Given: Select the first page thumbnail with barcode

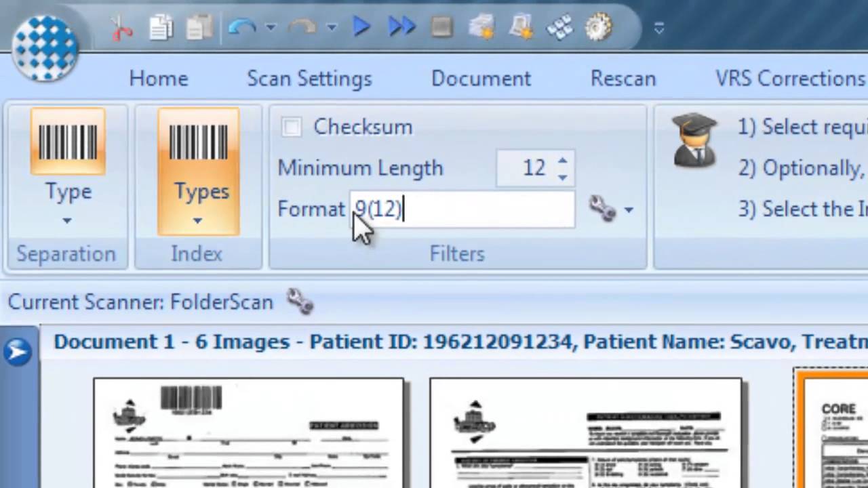Looking at the screenshot, I should (x=248, y=434).
